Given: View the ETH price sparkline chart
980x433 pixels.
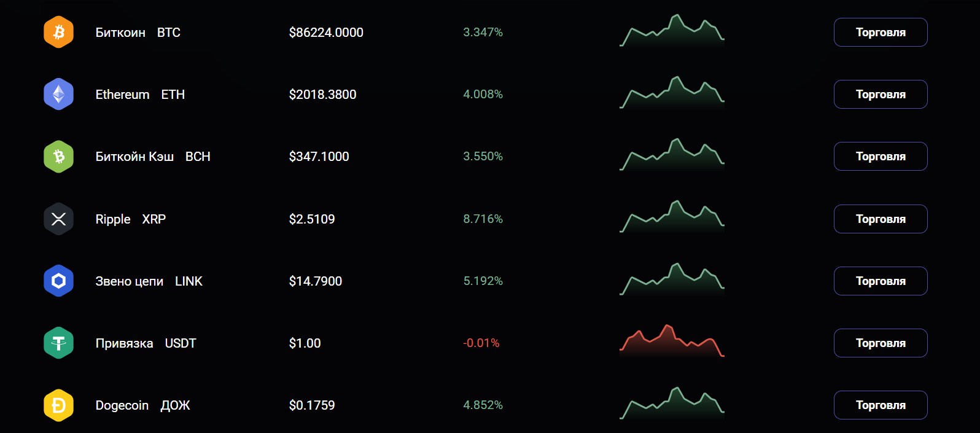Looking at the screenshot, I should point(672,93).
